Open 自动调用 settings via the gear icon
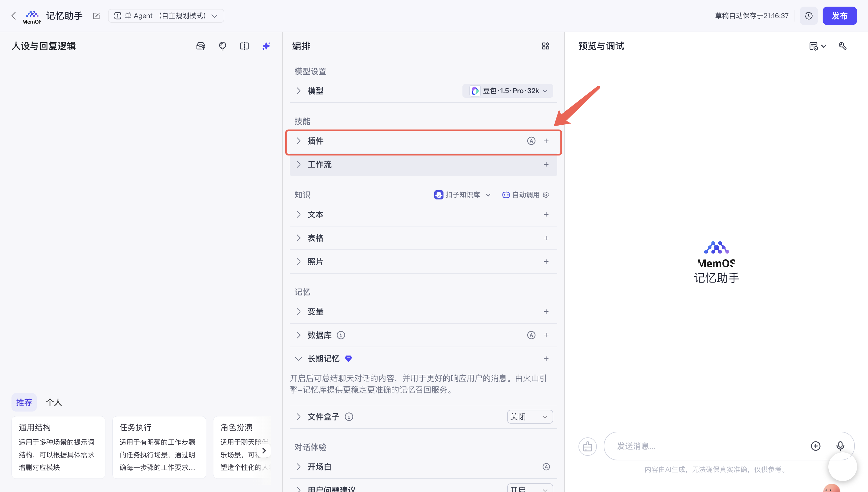The width and height of the screenshot is (868, 492). coord(546,195)
